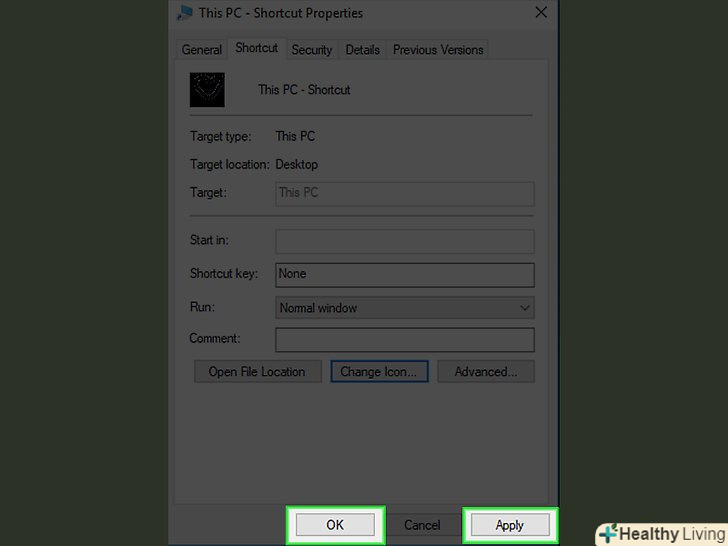Apply the shortcut changes
The image size is (728, 546).
point(510,525)
